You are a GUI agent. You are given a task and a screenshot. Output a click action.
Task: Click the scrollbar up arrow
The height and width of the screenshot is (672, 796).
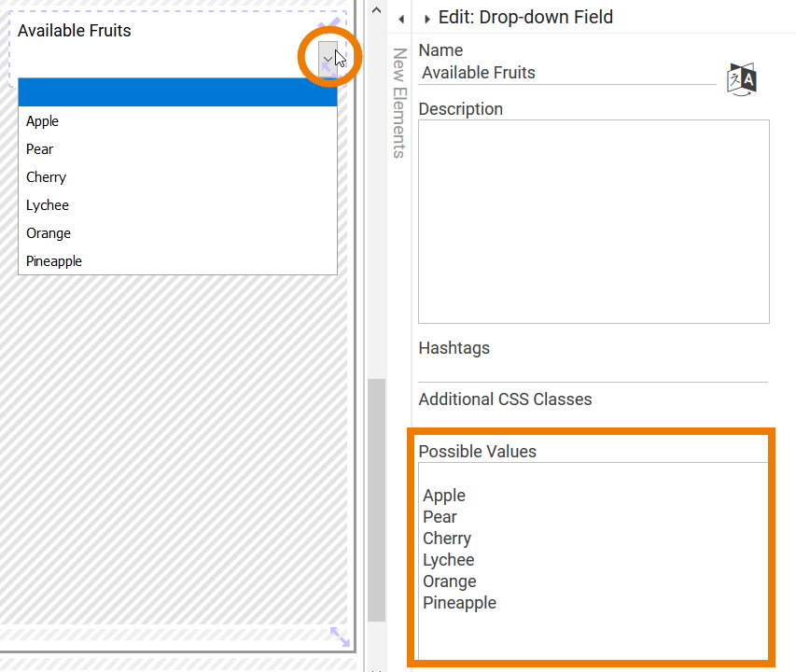point(376,7)
